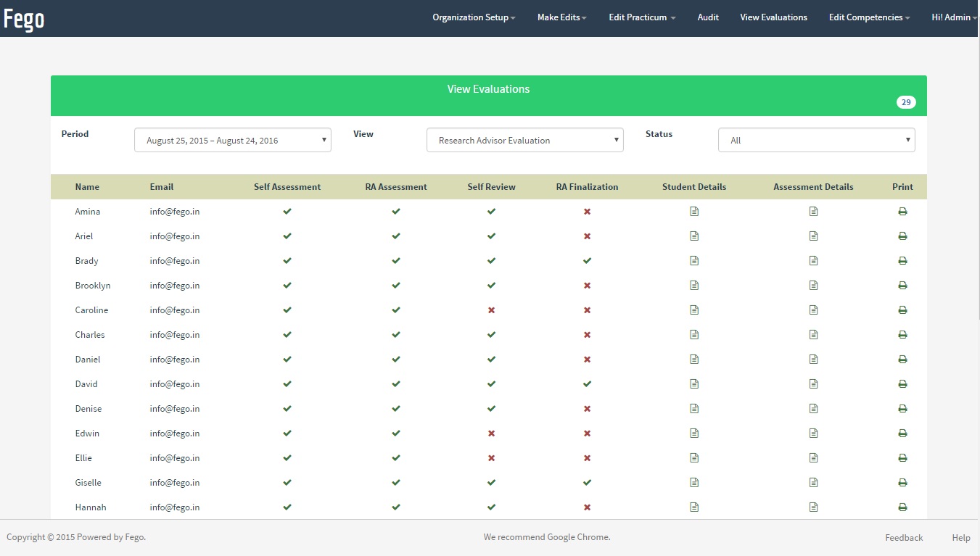
Task: Open the Status filter dropdown
Action: coord(816,140)
